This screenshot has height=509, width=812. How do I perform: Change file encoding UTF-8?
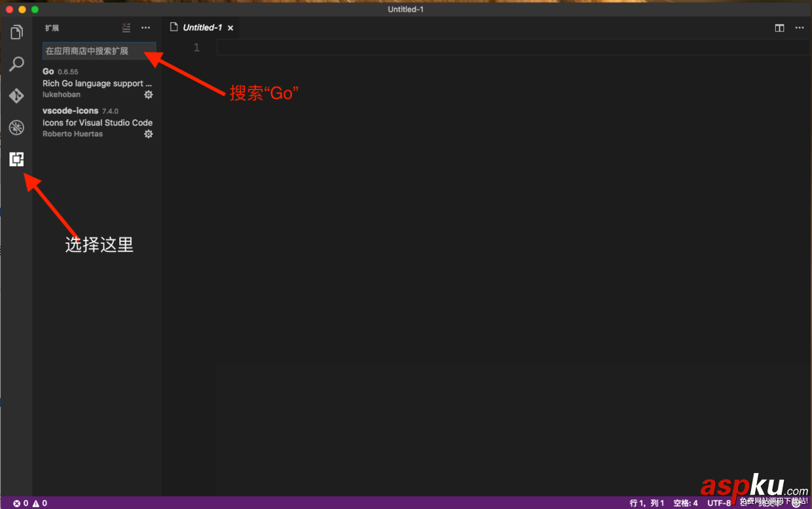click(718, 503)
